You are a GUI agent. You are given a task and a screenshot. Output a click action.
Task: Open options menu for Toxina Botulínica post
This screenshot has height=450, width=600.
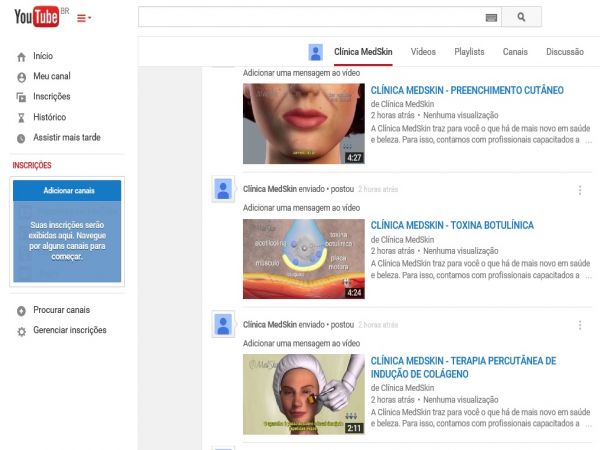pyautogui.click(x=580, y=189)
